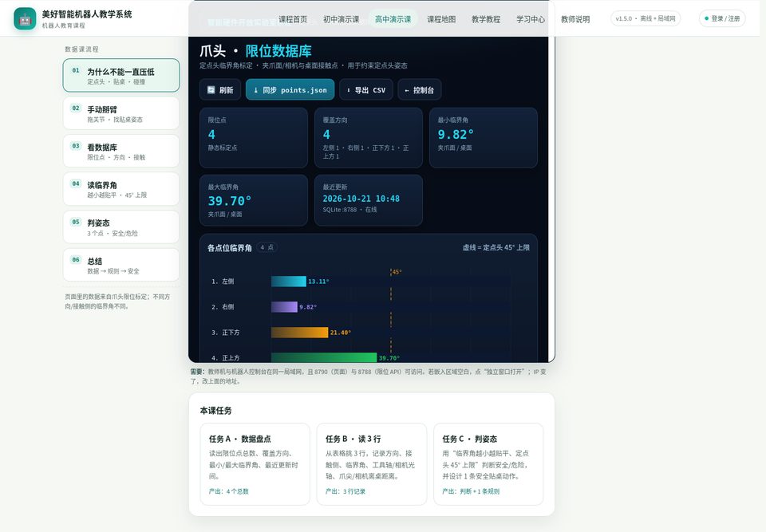Click 各点位临界角 chart title
Image resolution: width=766 pixels, height=532 pixels.
[x=230, y=248]
